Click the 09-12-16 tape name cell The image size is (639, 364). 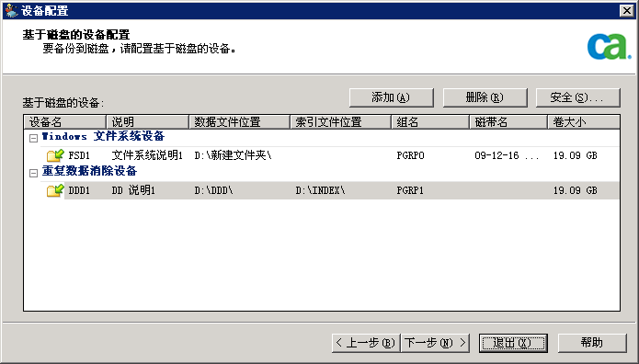click(x=507, y=155)
